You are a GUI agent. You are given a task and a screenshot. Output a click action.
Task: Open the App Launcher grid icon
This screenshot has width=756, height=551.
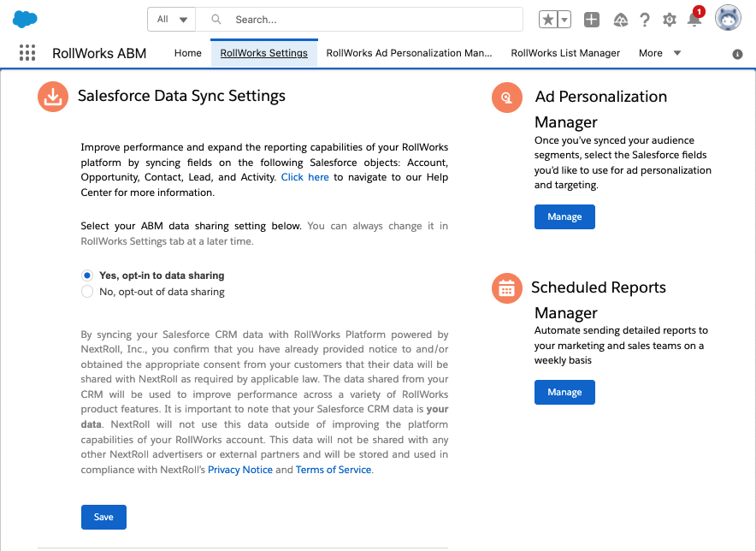coord(27,53)
